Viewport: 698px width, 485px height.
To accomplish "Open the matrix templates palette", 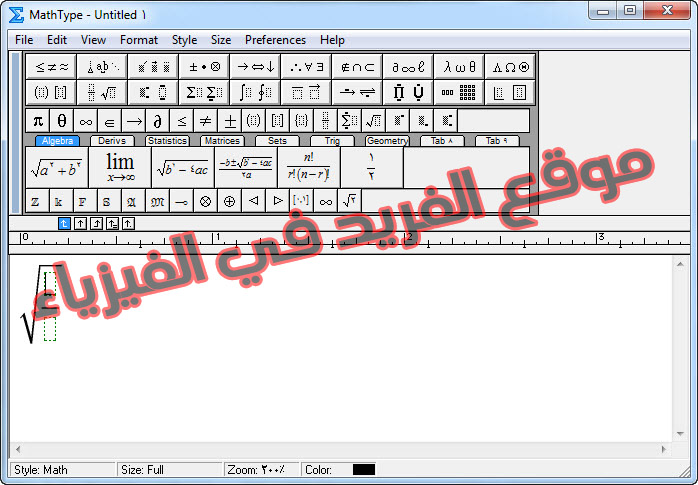I will coord(459,92).
